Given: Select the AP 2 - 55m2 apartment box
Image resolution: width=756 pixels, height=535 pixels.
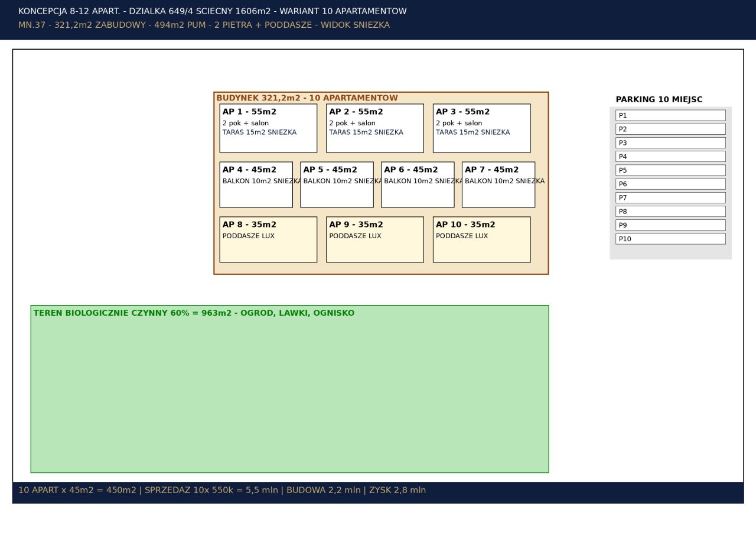Looking at the screenshot, I should [x=375, y=128].
